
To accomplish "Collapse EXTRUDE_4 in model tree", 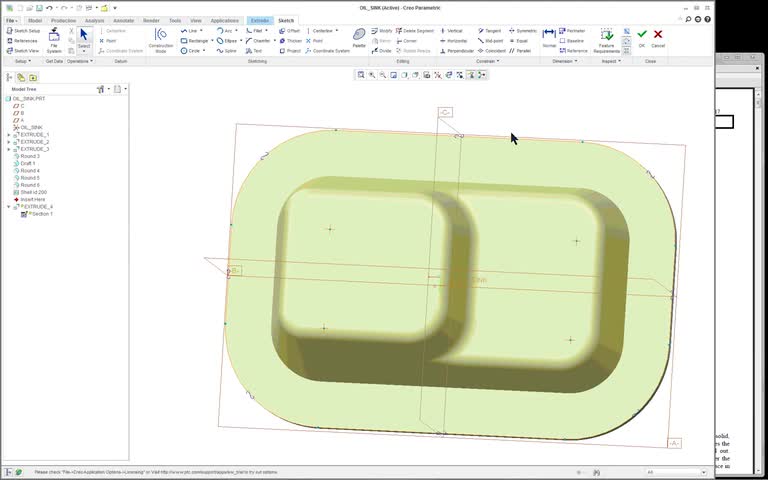I will pyautogui.click(x=8, y=207).
